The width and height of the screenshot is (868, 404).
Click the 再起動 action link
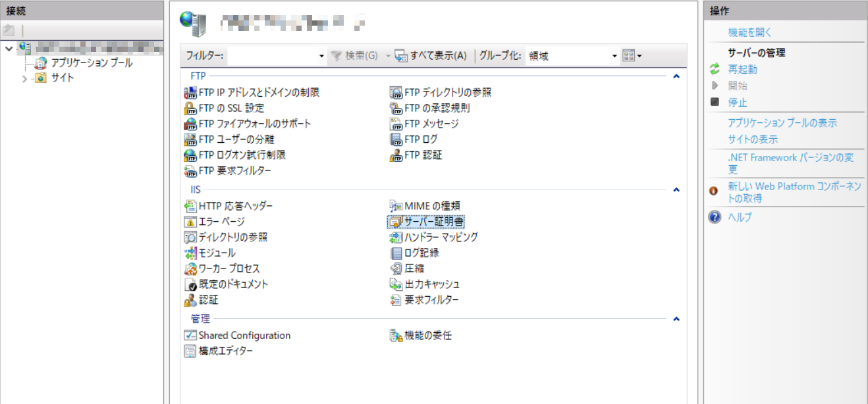click(742, 69)
